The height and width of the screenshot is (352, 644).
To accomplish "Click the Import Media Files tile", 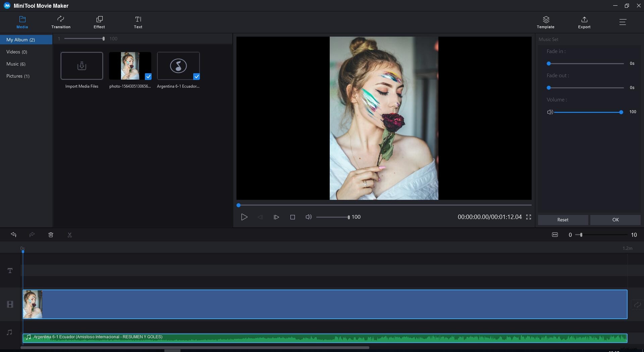I will click(x=82, y=66).
